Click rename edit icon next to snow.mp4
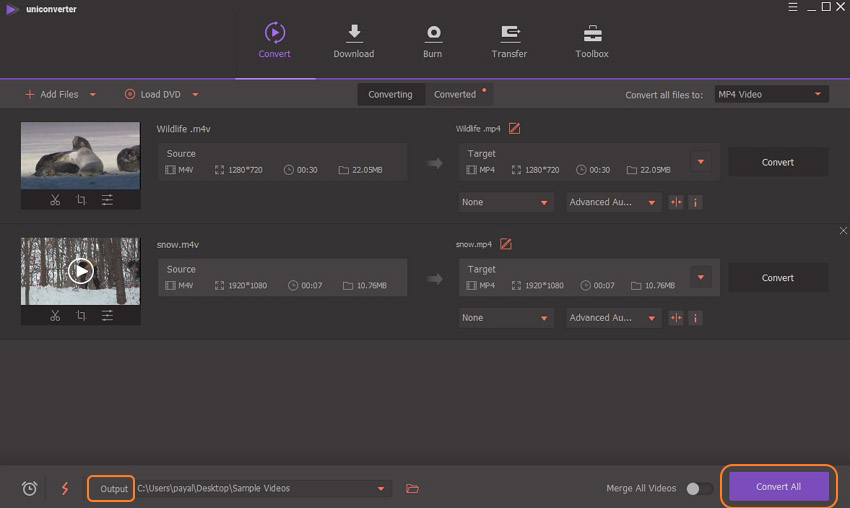 tap(505, 244)
